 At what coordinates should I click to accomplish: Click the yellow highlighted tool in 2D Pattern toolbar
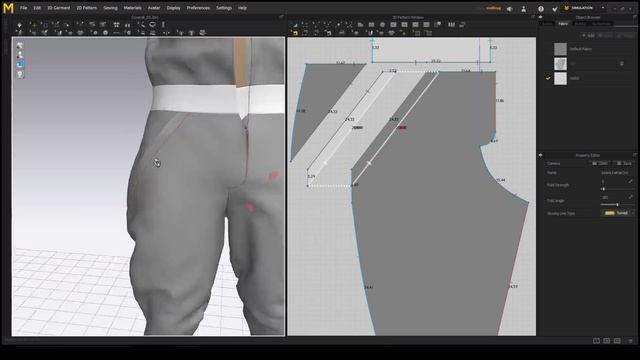(x=295, y=33)
